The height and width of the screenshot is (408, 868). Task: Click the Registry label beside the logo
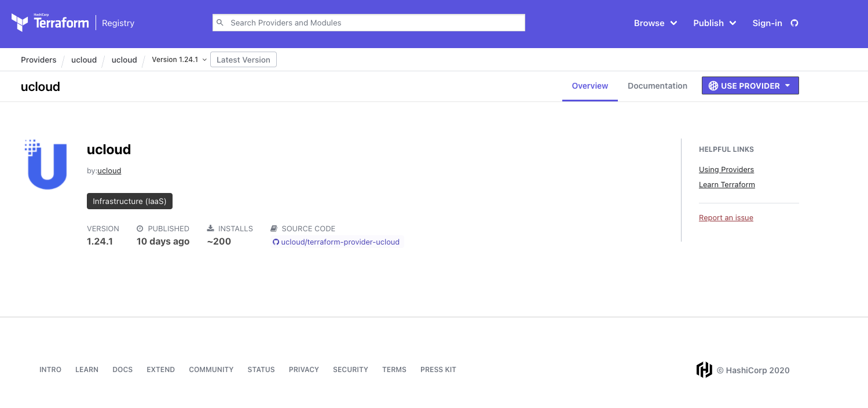point(118,23)
